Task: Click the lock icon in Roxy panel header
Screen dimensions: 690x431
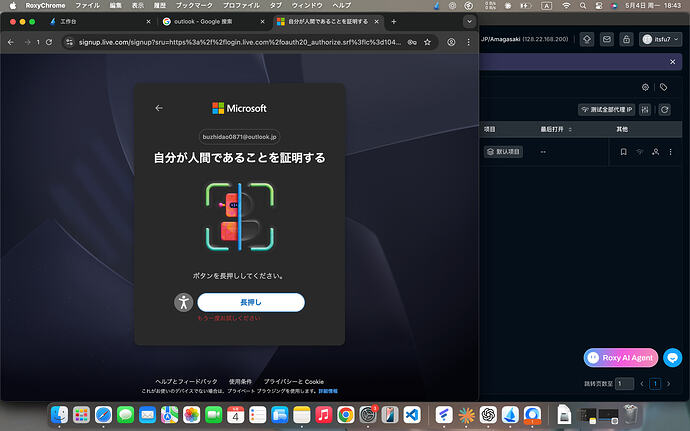Action: pos(626,39)
